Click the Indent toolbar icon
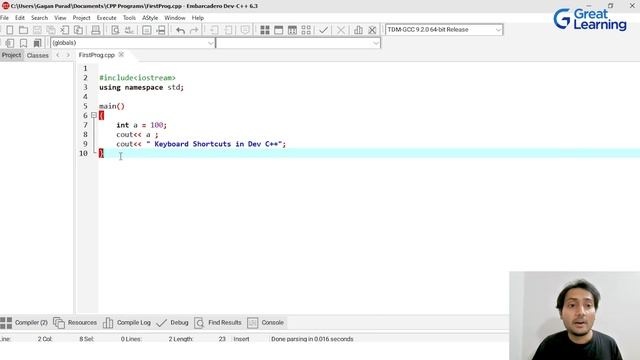 [x=214, y=30]
